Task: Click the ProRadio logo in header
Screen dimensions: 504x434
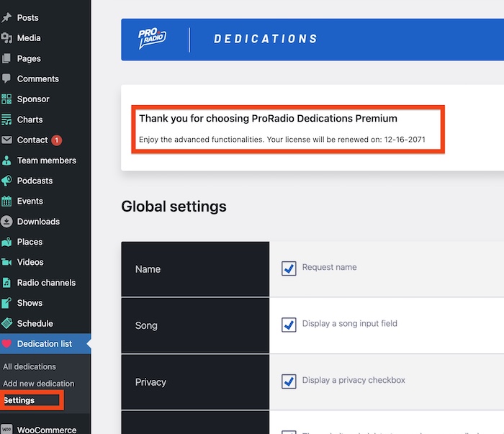Action: (x=153, y=38)
